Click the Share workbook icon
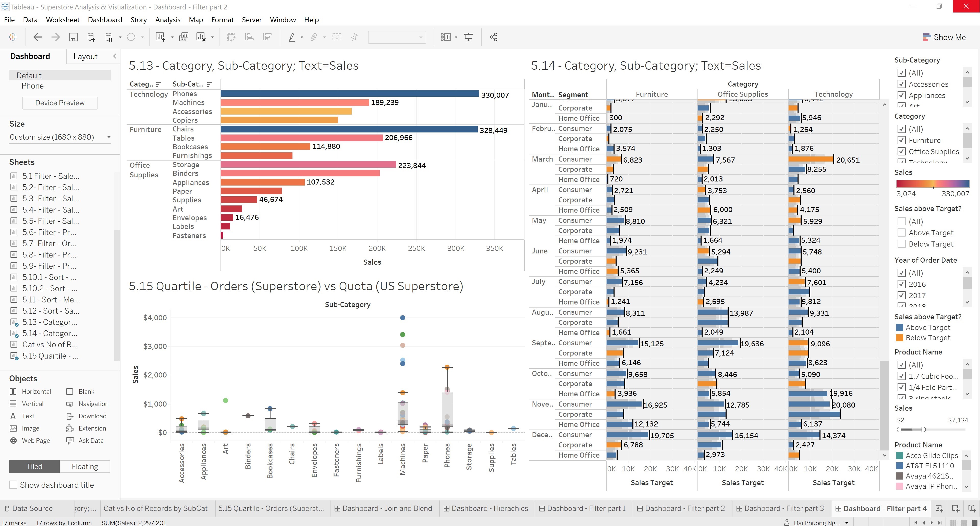980x526 pixels. coord(493,37)
